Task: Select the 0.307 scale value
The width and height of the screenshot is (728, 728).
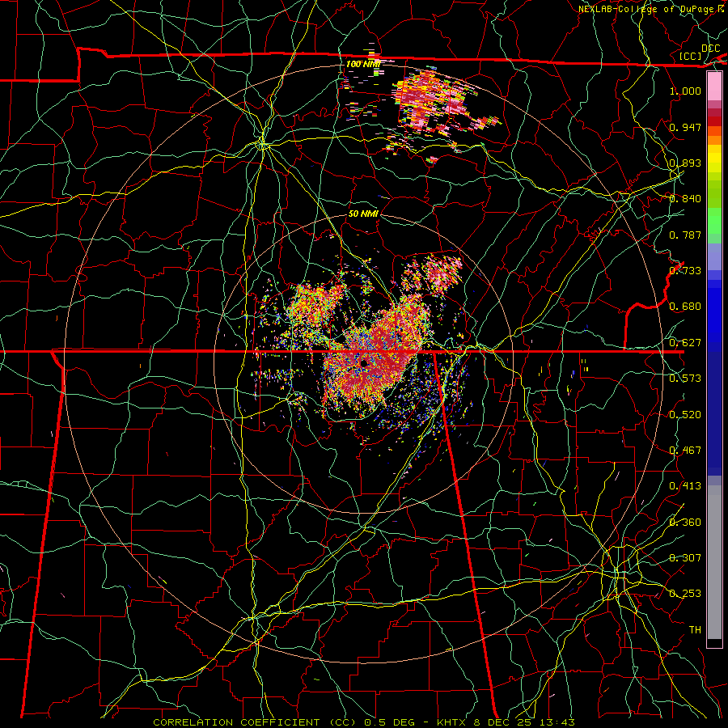Action: 685,558
